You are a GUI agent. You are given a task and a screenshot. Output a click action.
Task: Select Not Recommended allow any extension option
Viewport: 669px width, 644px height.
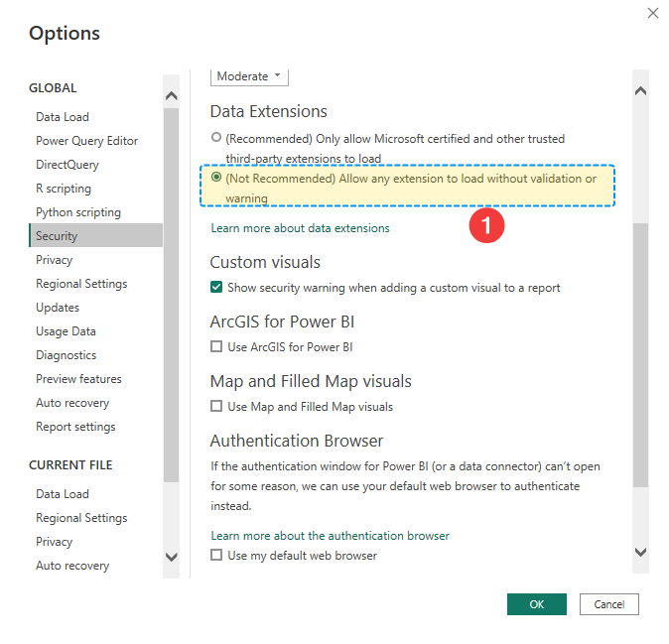point(217,179)
